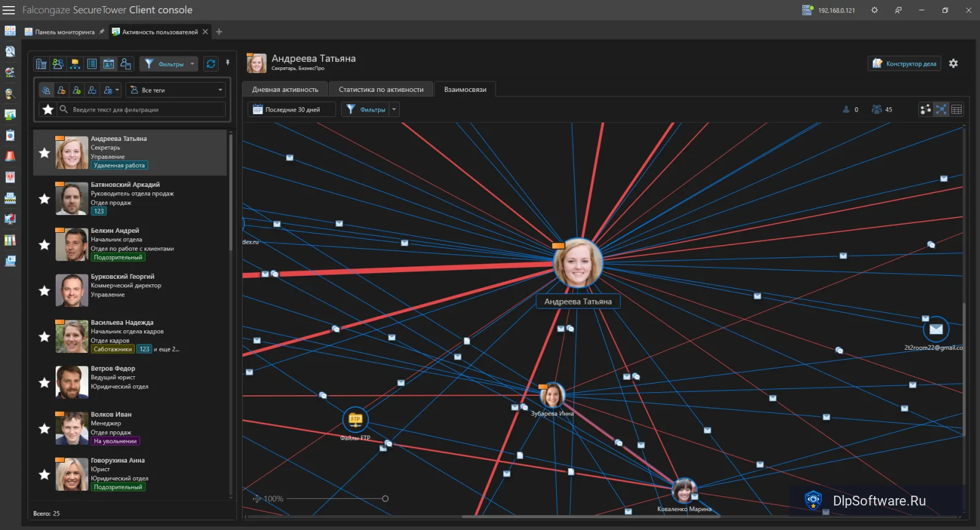Switch to user groups view icon

click(x=58, y=64)
